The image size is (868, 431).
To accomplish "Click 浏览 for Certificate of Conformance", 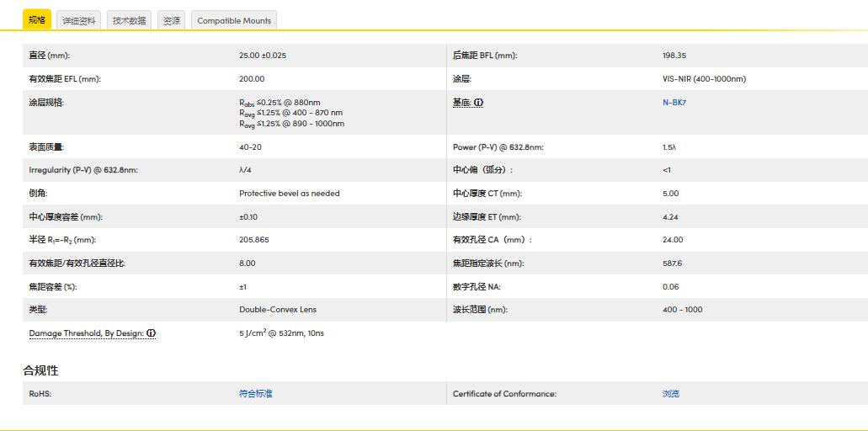I will 671,393.
